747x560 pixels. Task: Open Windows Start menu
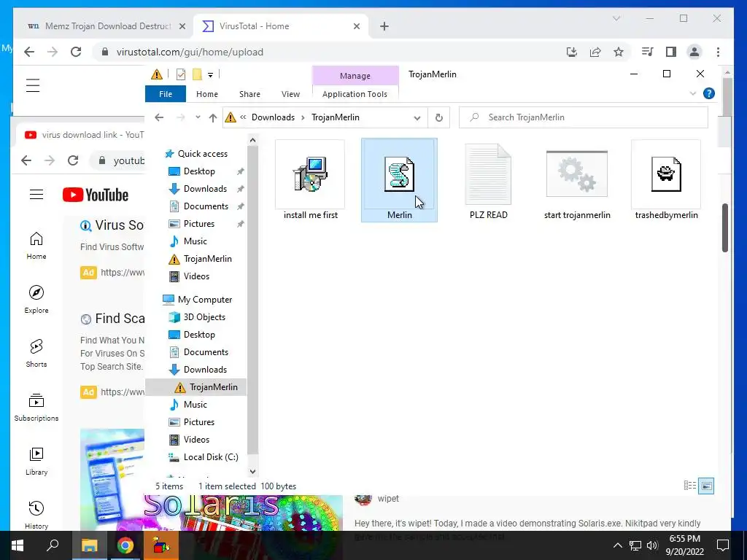(x=18, y=545)
